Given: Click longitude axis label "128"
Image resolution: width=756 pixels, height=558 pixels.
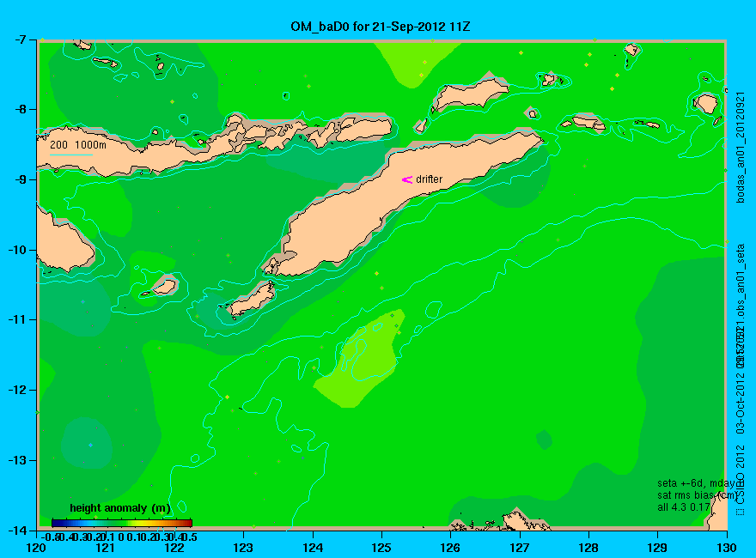Looking at the screenshot, I should pyautogui.click(x=588, y=548).
